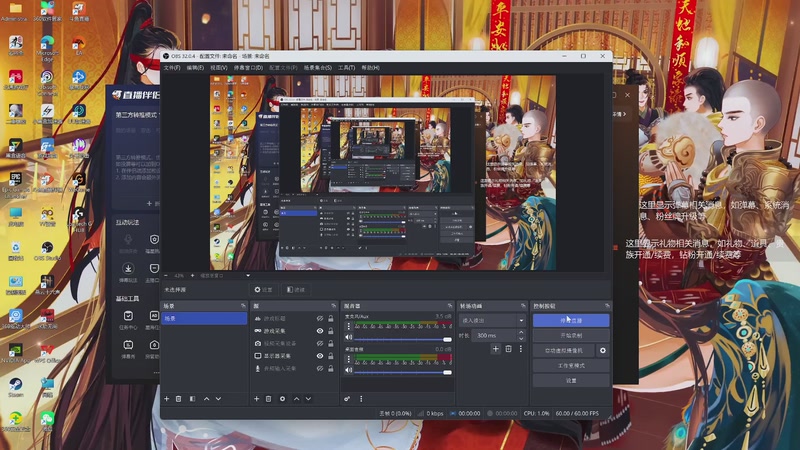The height and width of the screenshot is (450, 800).
Task: Hide the 游戏采集 source
Action: [x=320, y=331]
